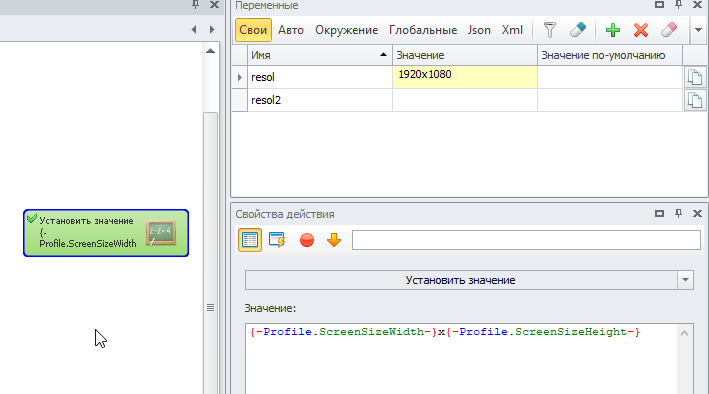Screen dimensions: 709x394
Task: Expand the resol row indicator arrow
Action: pyautogui.click(x=240, y=77)
